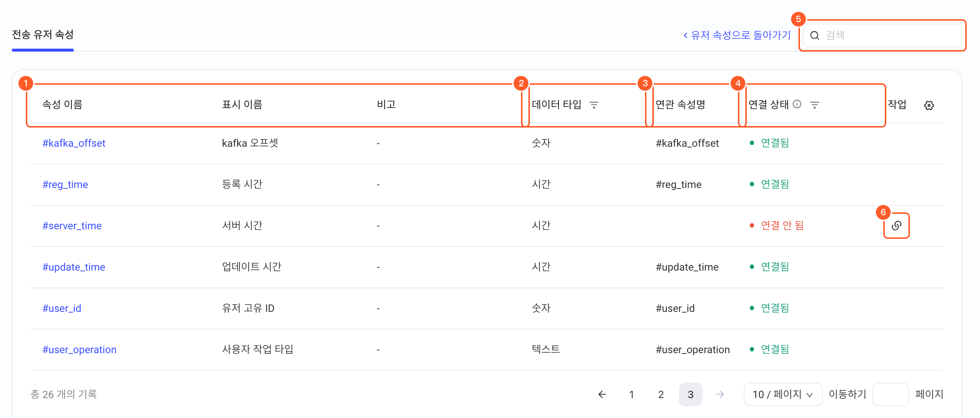The height and width of the screenshot is (418, 980).
Task: Go to page 2
Action: [x=661, y=394]
